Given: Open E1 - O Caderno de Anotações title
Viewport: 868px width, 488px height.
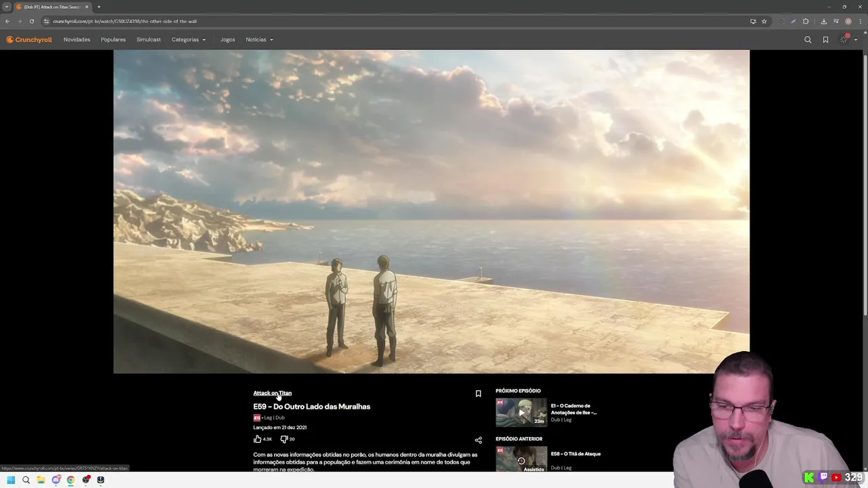Looking at the screenshot, I should 574,409.
